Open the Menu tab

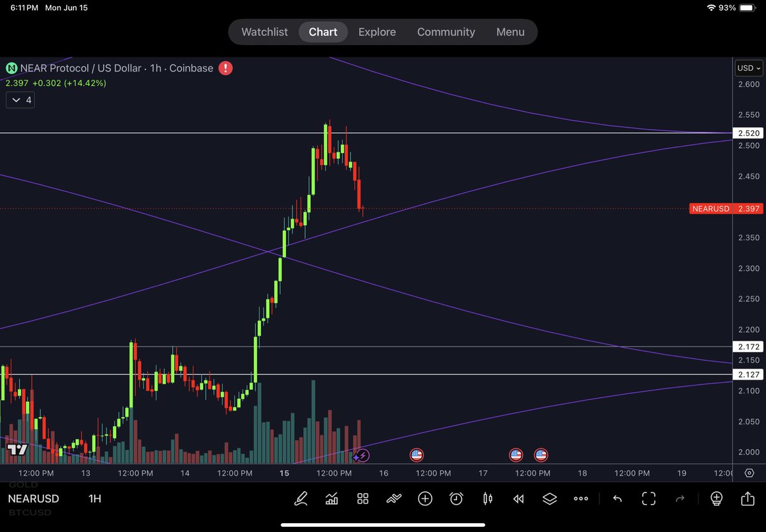510,32
